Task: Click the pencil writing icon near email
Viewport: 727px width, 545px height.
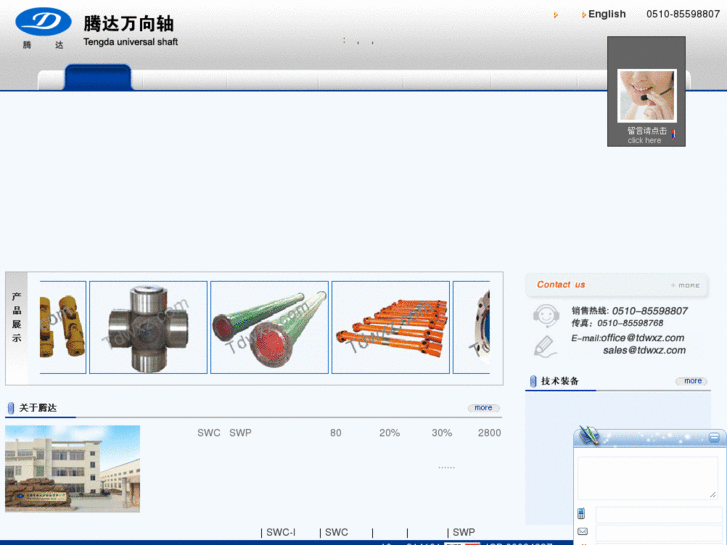Action: [545, 346]
